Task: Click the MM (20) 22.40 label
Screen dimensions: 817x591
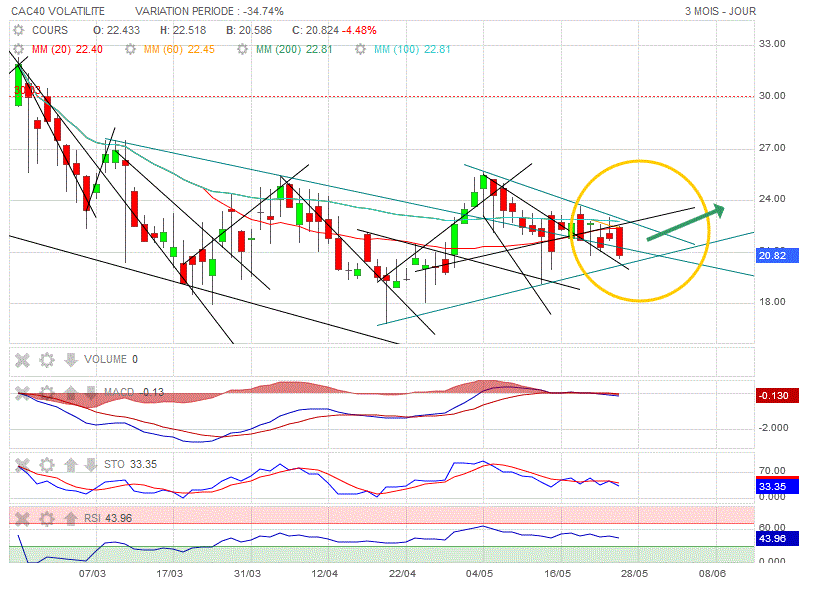Action: (67, 50)
